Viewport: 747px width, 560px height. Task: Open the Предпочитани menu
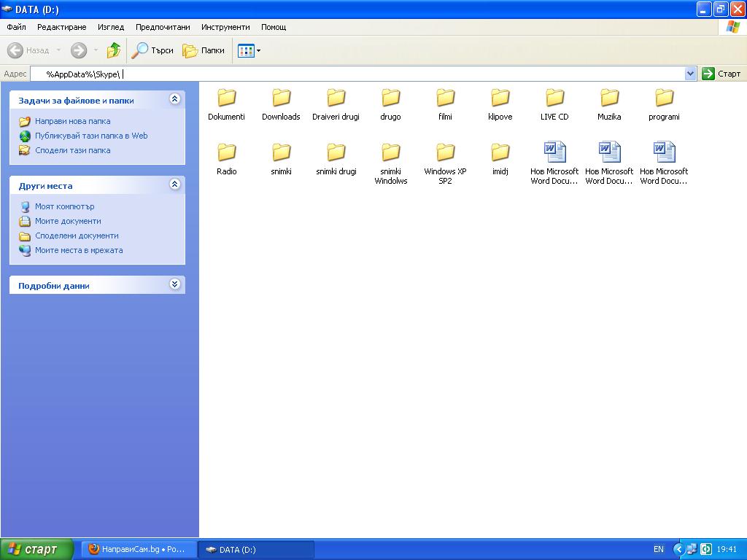(x=163, y=27)
